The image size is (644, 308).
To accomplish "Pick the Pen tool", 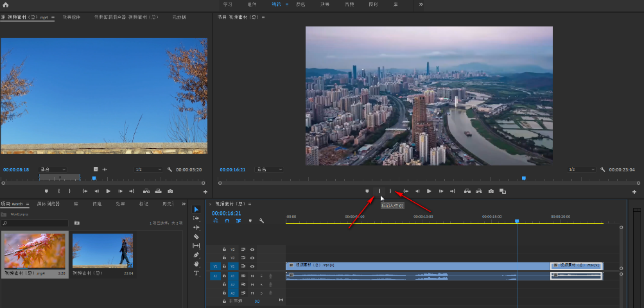I will coord(196,255).
